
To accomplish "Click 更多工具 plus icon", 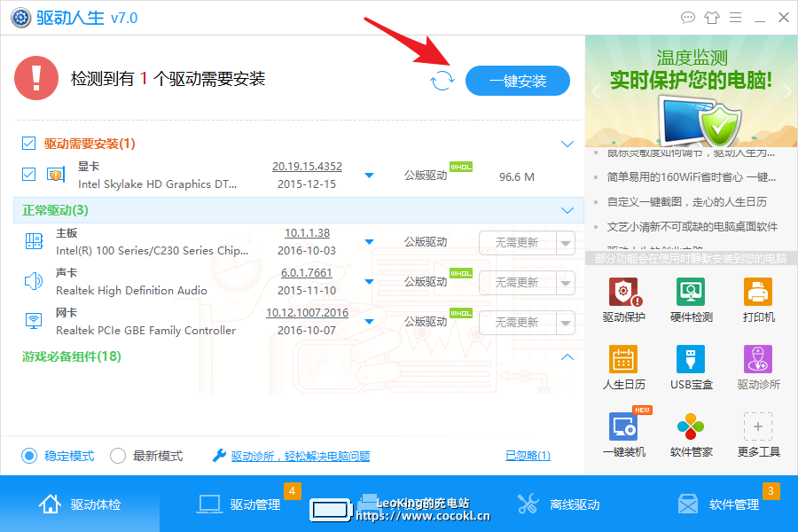I will [x=758, y=426].
